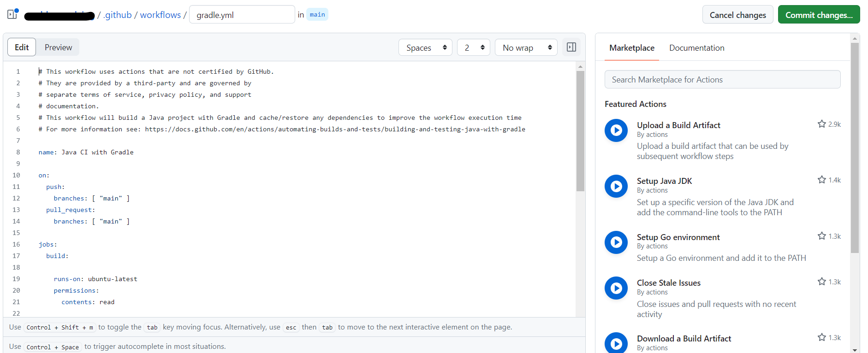Star the Upload a Build Artifact action
Viewport: 868px width, 353px height.
tap(822, 124)
